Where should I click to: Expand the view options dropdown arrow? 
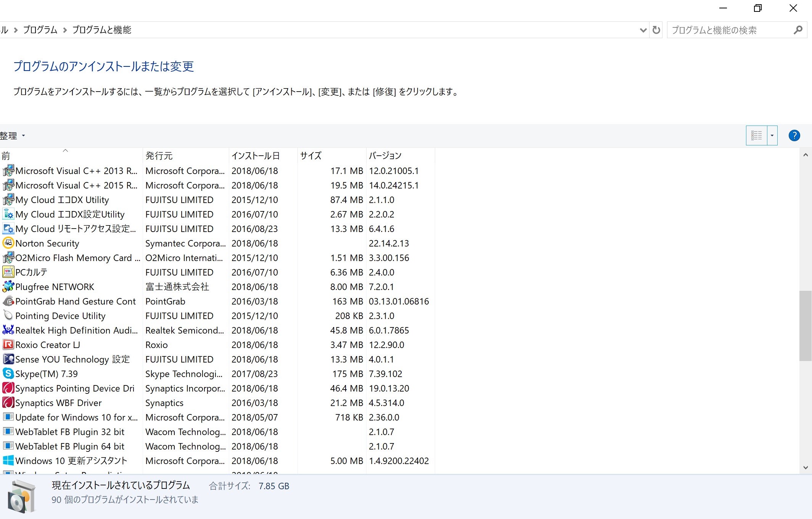point(772,135)
